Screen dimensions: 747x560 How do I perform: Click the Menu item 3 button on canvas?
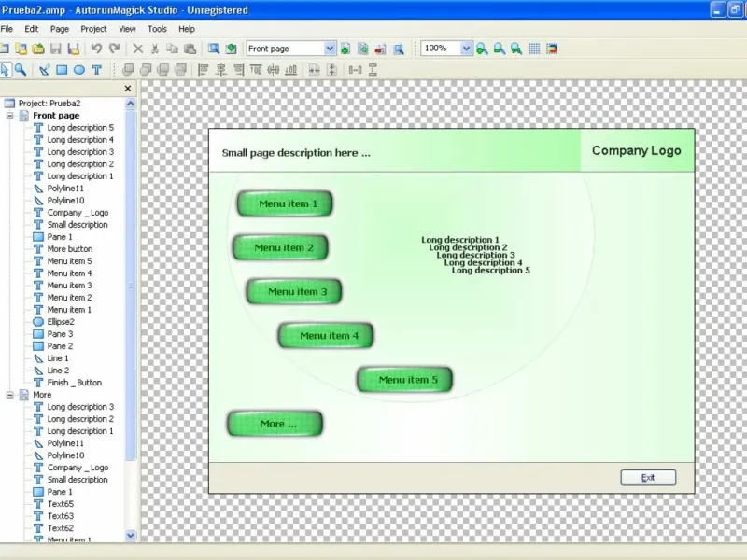coord(294,291)
